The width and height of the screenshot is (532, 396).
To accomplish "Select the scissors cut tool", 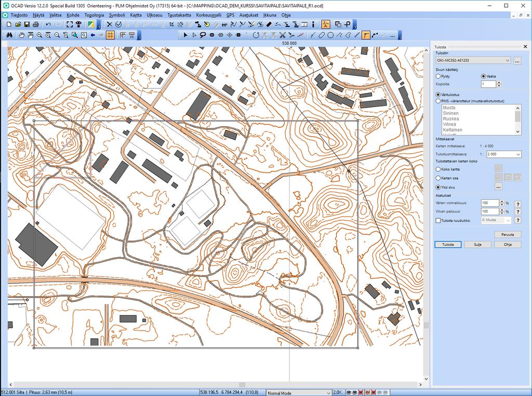I will tap(282, 35).
